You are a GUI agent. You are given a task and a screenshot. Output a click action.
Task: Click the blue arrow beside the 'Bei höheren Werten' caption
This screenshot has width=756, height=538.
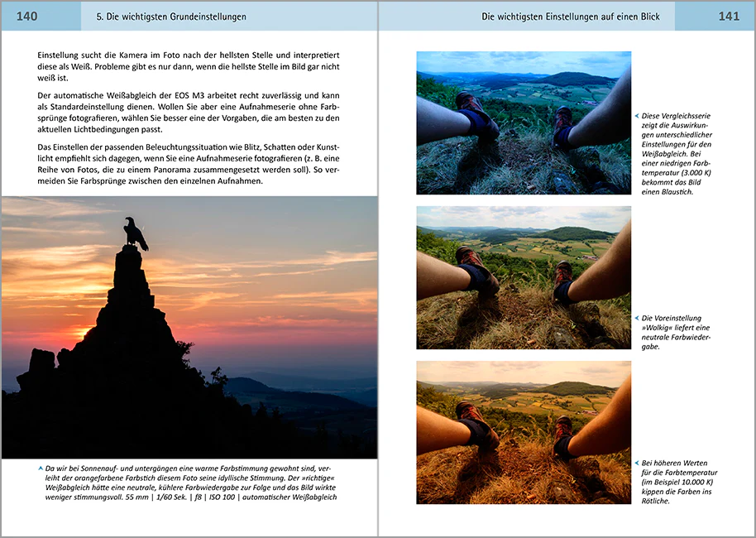point(637,463)
